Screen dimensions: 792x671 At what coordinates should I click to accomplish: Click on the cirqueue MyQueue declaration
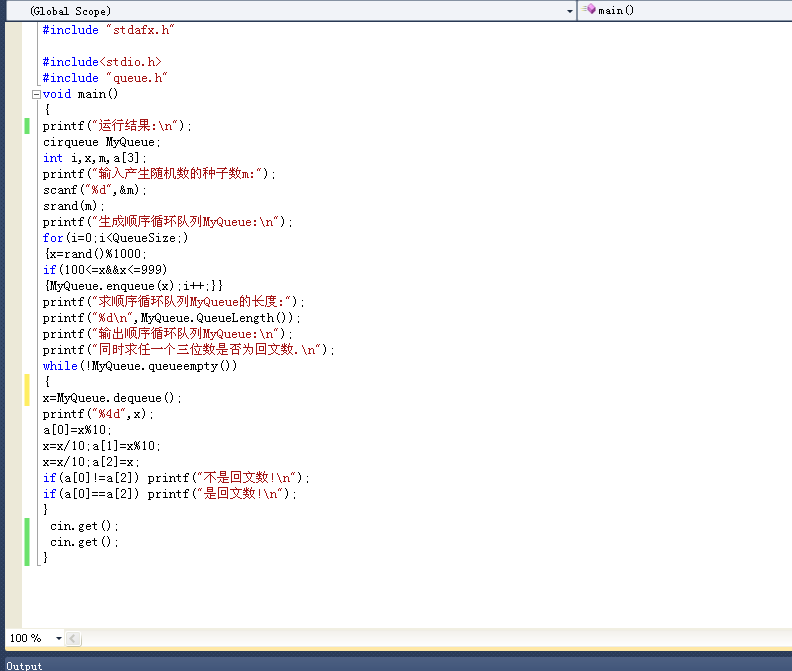click(101, 142)
